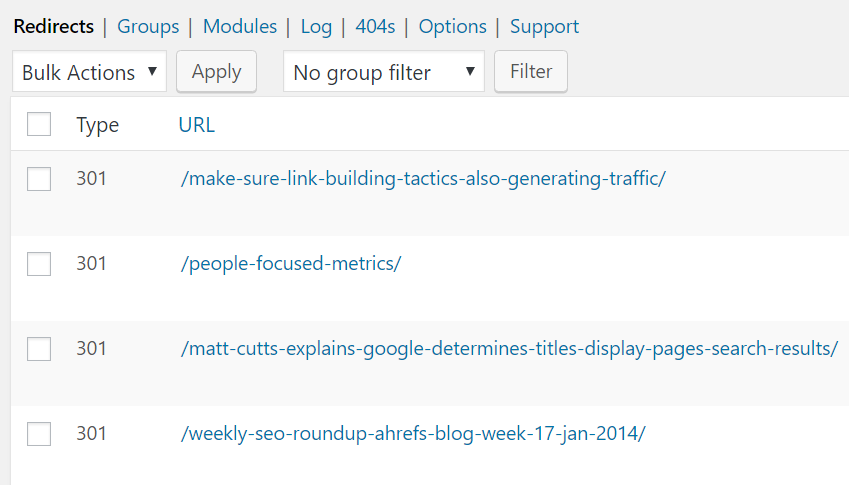Open the /weekly-seo-roundup-ahrefs-blog-week-17-jan-2014/ link
The height and width of the screenshot is (485, 849).
[x=413, y=434]
